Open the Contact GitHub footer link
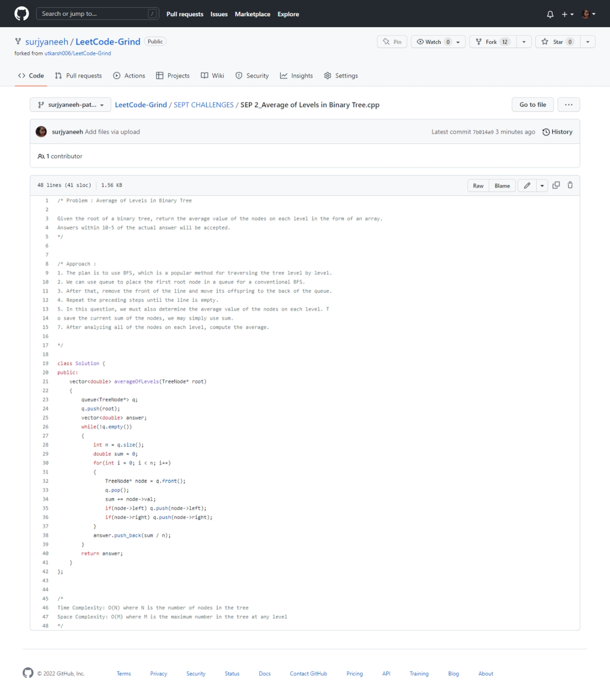Screen dimensions: 610x700 click(309, 674)
